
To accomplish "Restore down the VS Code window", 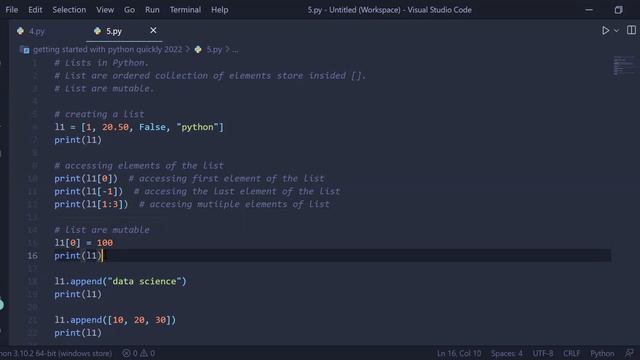I will point(618,10).
